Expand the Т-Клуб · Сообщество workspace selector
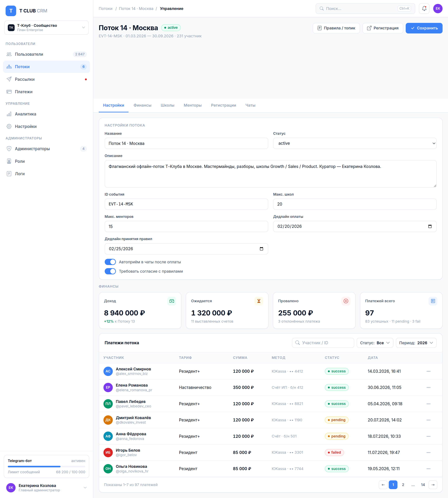The height and width of the screenshot is (498, 448). (47, 28)
